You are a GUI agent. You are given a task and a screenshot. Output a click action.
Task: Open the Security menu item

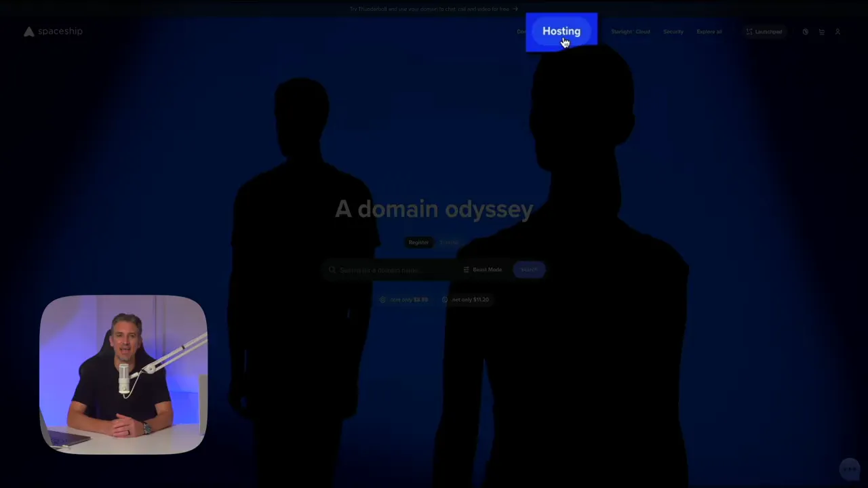coord(673,32)
